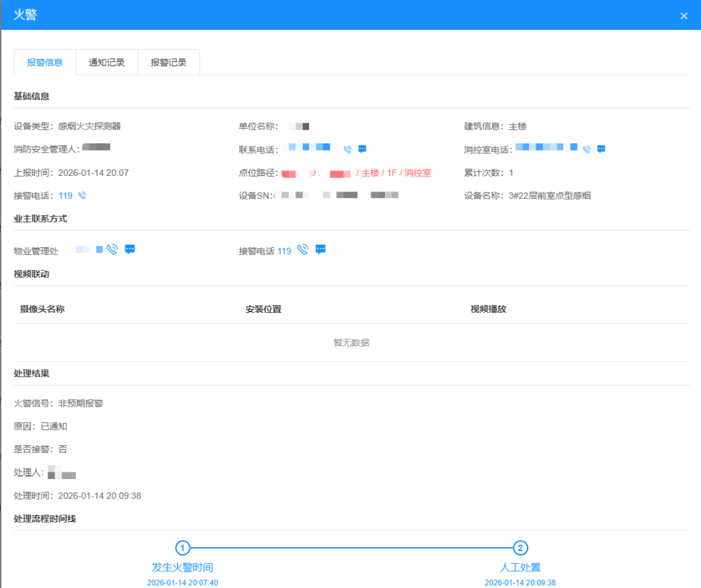Call 物业管理处 via its phone icon
The image size is (701, 588).
tap(112, 249)
